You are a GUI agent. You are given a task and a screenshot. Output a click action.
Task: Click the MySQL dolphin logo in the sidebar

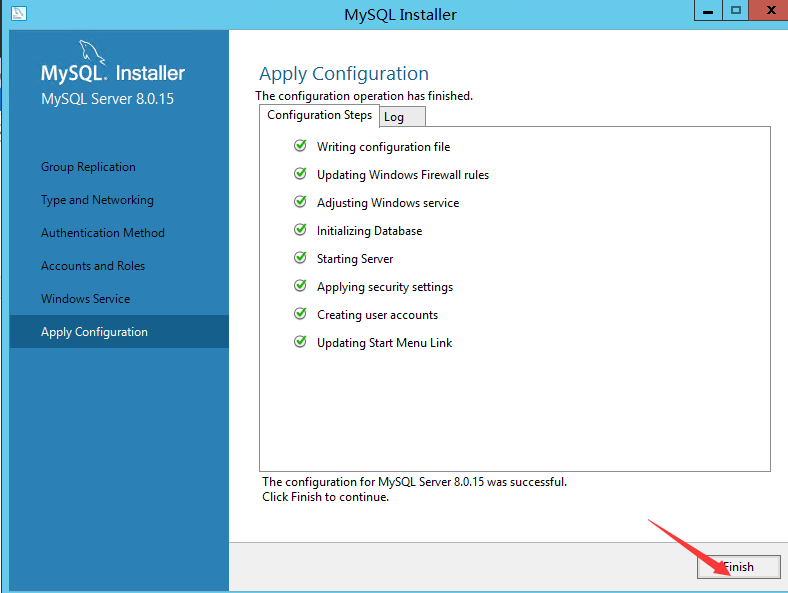coord(92,52)
